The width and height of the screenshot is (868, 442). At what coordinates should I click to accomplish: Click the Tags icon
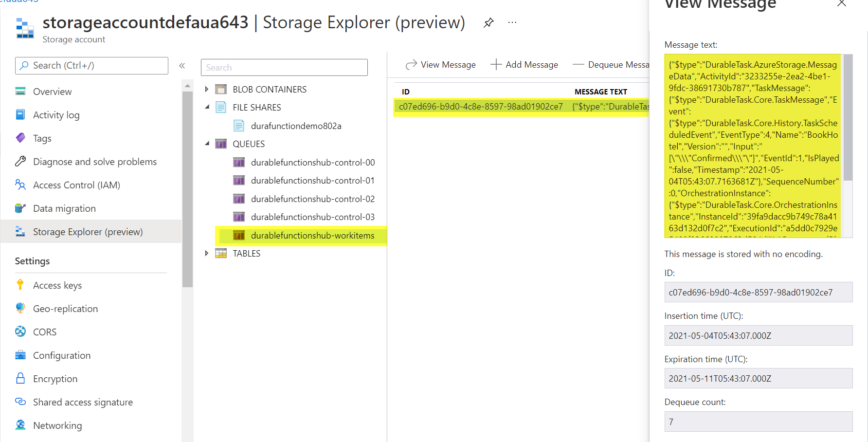click(20, 138)
